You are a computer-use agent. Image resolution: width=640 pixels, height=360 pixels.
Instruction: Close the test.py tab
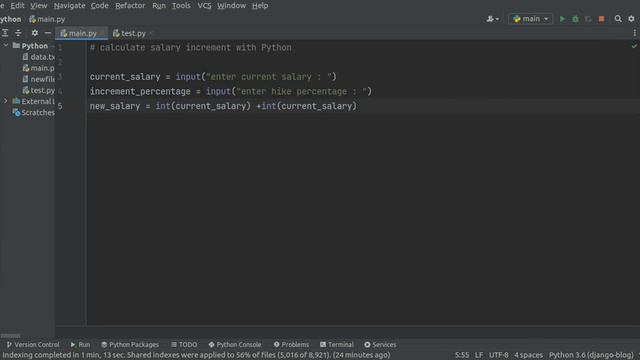tap(151, 33)
